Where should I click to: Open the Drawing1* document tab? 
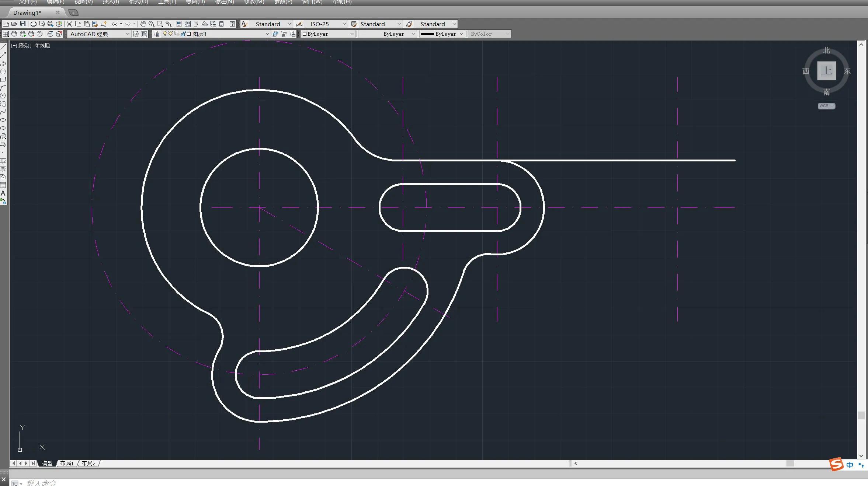point(27,13)
